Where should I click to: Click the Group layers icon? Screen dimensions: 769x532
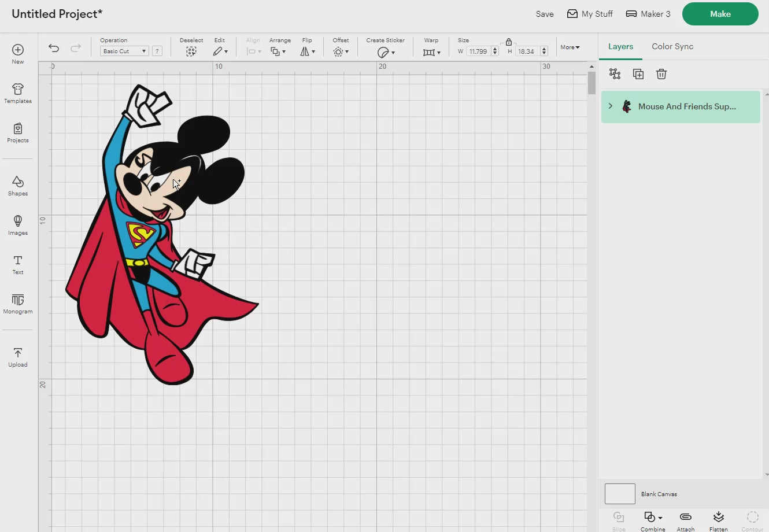[615, 73]
